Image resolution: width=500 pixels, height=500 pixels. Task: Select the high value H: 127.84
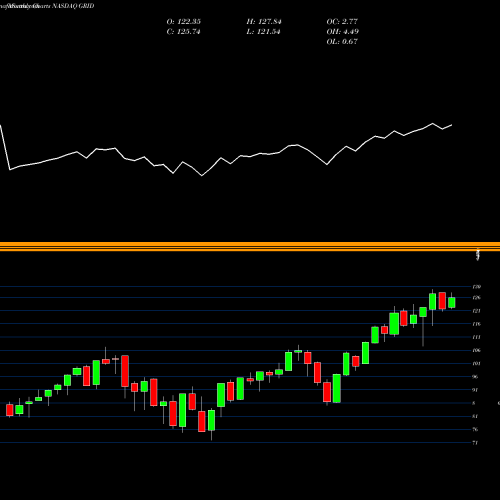coord(264,22)
